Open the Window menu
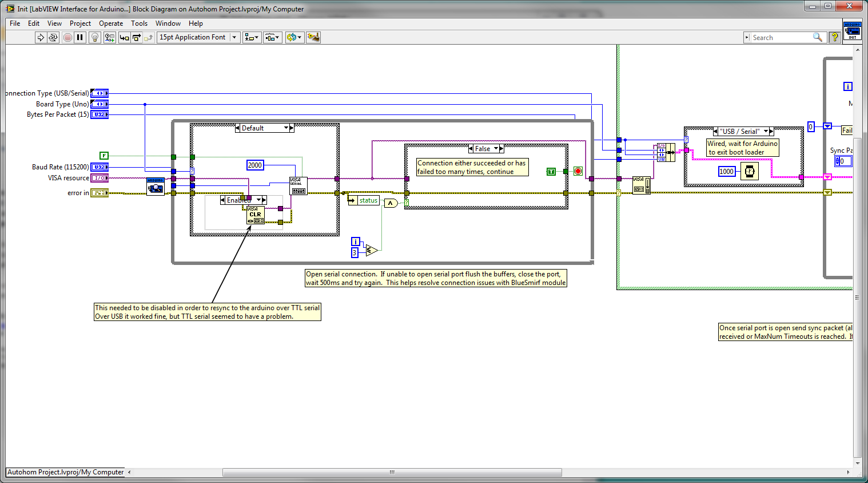This screenshot has width=868, height=483. point(168,23)
